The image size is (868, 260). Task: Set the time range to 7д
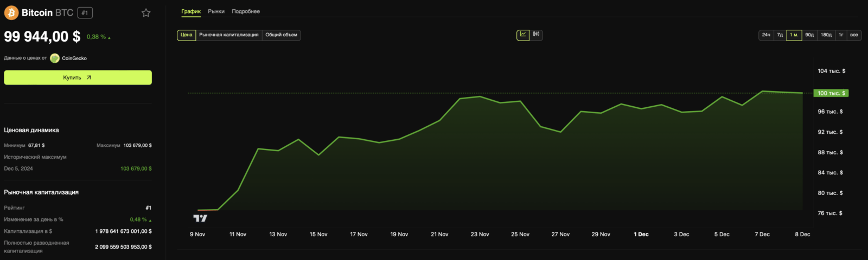(780, 35)
